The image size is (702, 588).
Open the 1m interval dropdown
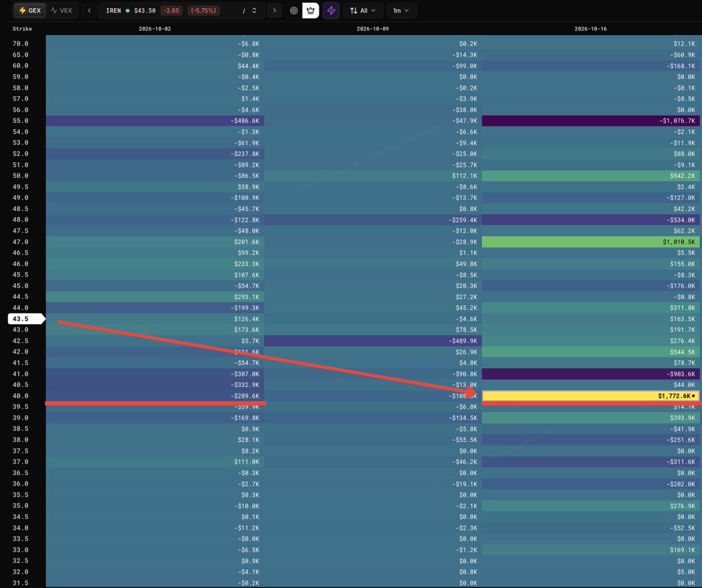(402, 11)
